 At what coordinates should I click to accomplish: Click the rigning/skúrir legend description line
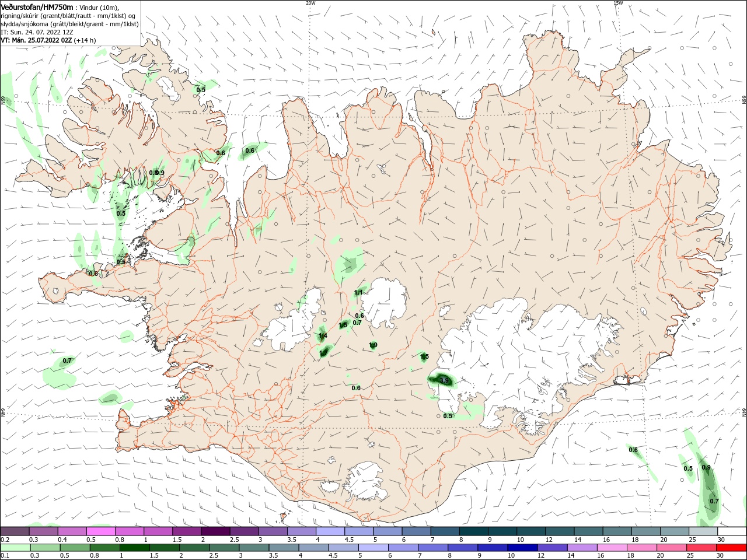click(x=68, y=16)
